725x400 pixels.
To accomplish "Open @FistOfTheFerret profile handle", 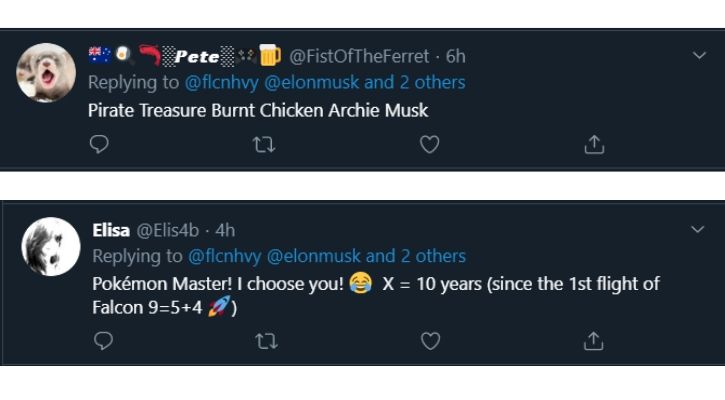I will coord(359,57).
